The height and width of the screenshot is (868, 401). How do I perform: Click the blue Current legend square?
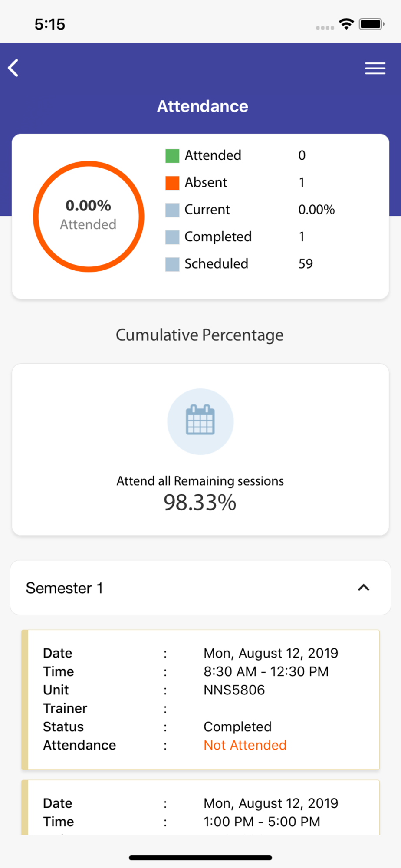tap(172, 210)
